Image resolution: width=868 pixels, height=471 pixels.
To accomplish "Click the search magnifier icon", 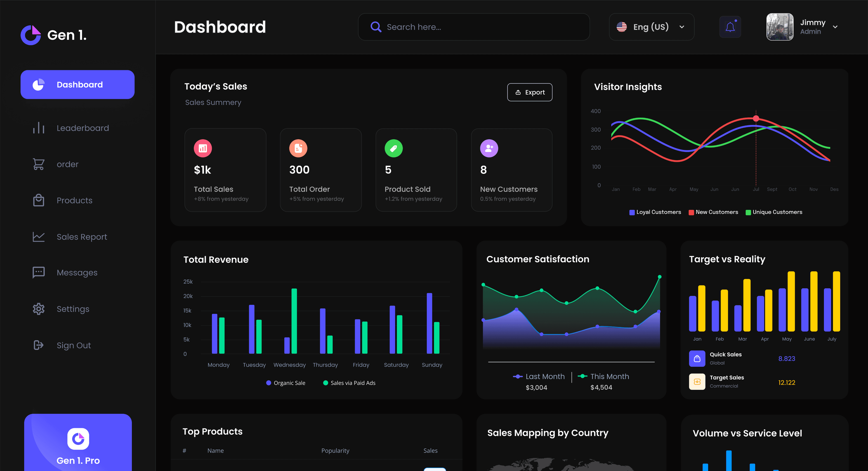I will pos(376,27).
